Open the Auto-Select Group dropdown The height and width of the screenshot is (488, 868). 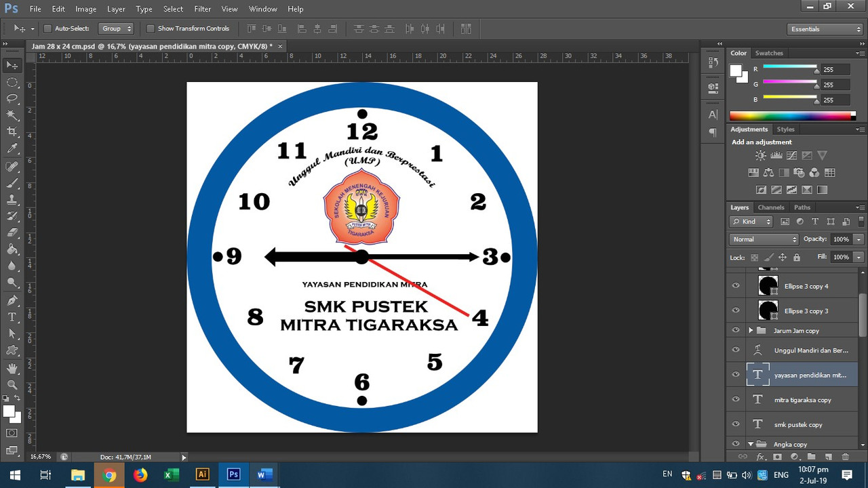(116, 28)
